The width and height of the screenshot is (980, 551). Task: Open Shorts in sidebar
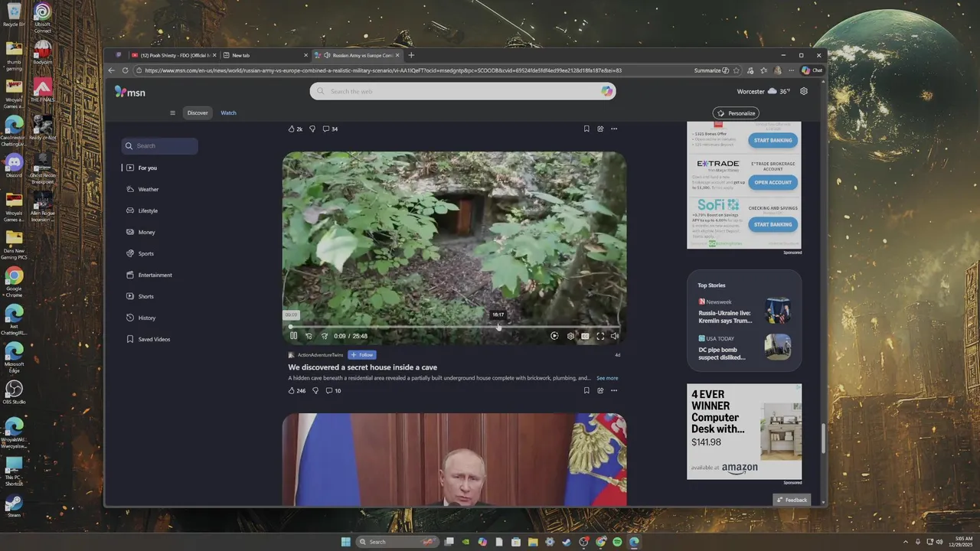pos(145,296)
